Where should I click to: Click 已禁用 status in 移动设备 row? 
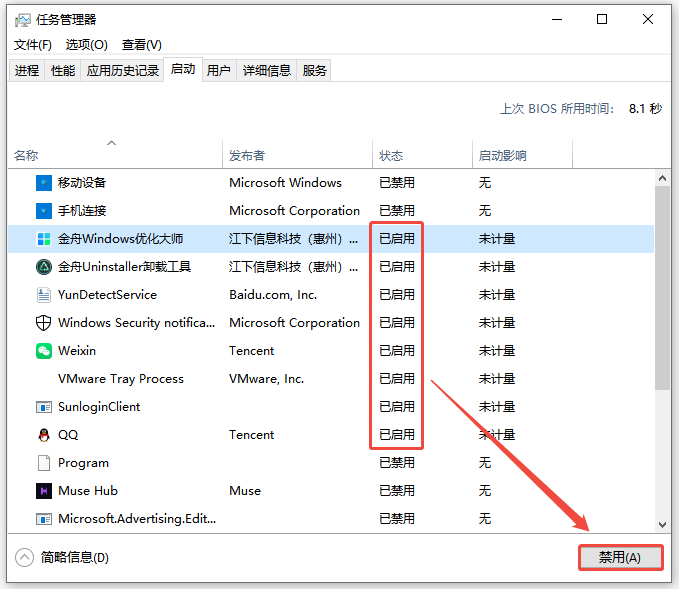coord(397,183)
